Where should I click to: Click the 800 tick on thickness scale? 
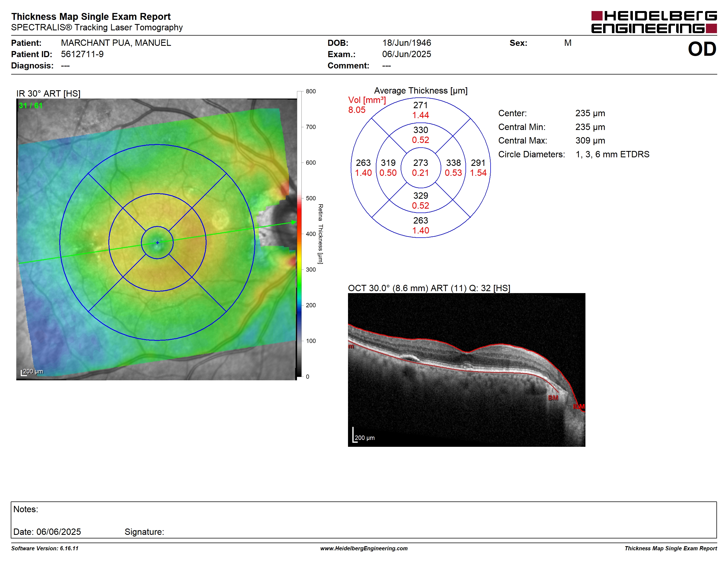(x=311, y=91)
